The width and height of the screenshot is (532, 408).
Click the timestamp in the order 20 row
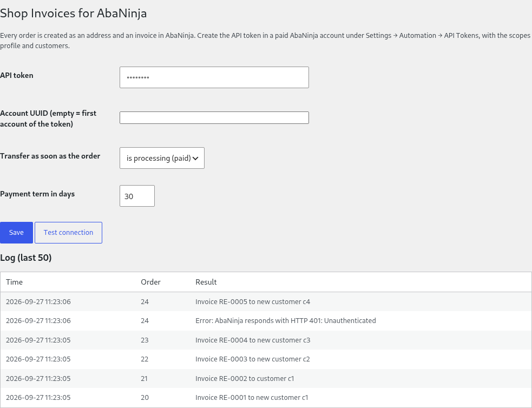click(38, 398)
